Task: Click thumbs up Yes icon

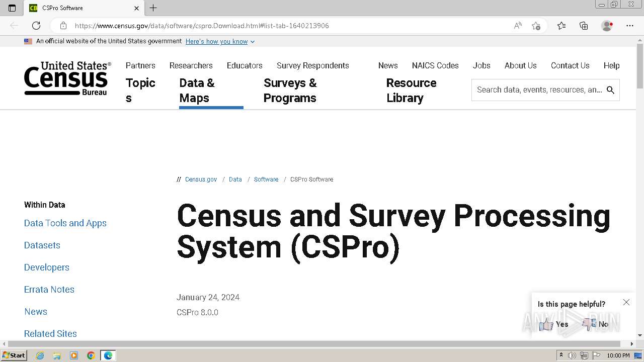Action: pos(546,324)
